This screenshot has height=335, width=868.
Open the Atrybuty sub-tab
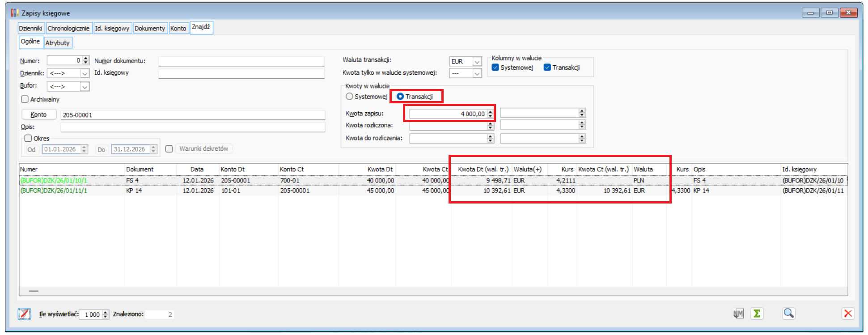[58, 43]
